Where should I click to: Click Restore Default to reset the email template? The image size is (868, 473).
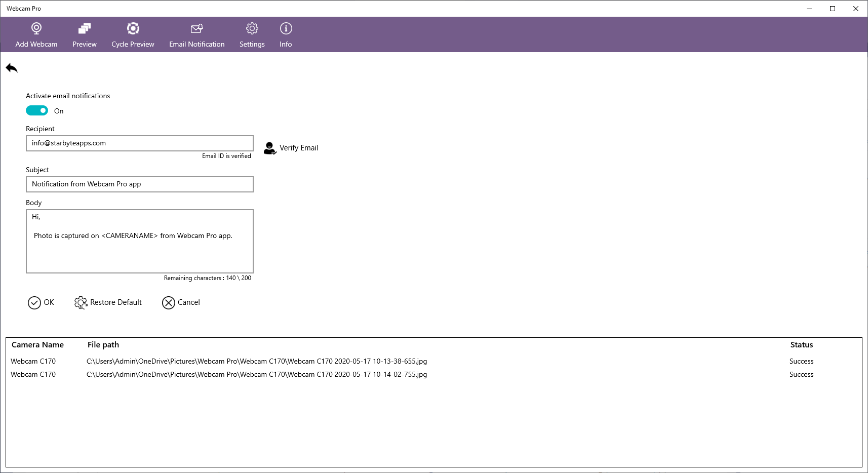(107, 302)
